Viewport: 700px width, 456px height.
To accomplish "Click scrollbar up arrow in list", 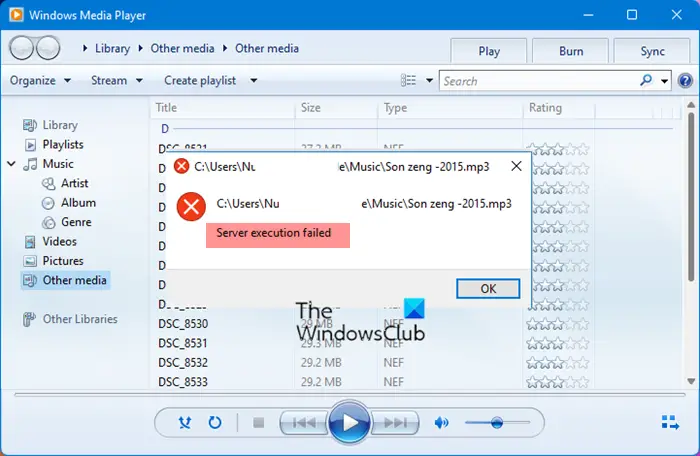I will click(x=691, y=105).
